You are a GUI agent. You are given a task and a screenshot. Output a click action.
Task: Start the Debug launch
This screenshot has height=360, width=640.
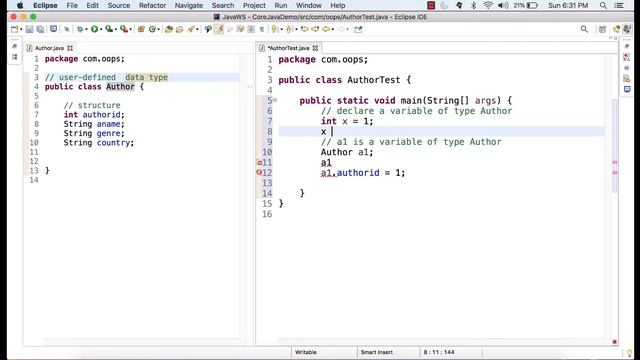pyautogui.click(x=80, y=29)
